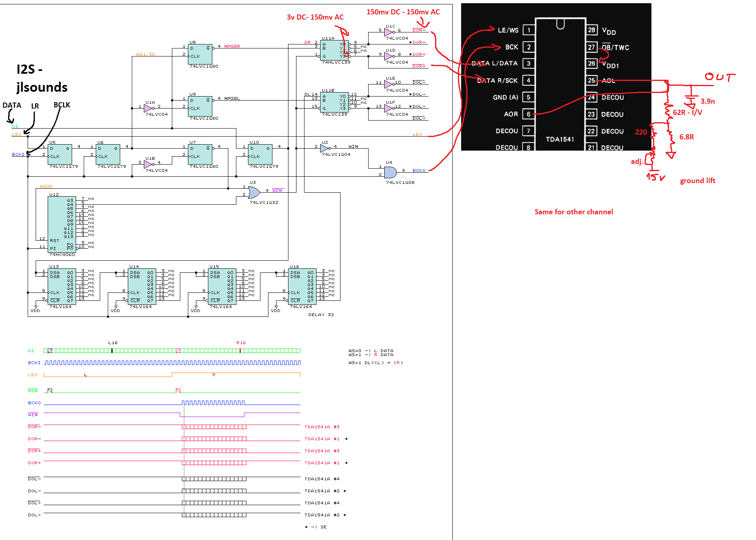Select the U1B inverter triangle

click(148, 164)
